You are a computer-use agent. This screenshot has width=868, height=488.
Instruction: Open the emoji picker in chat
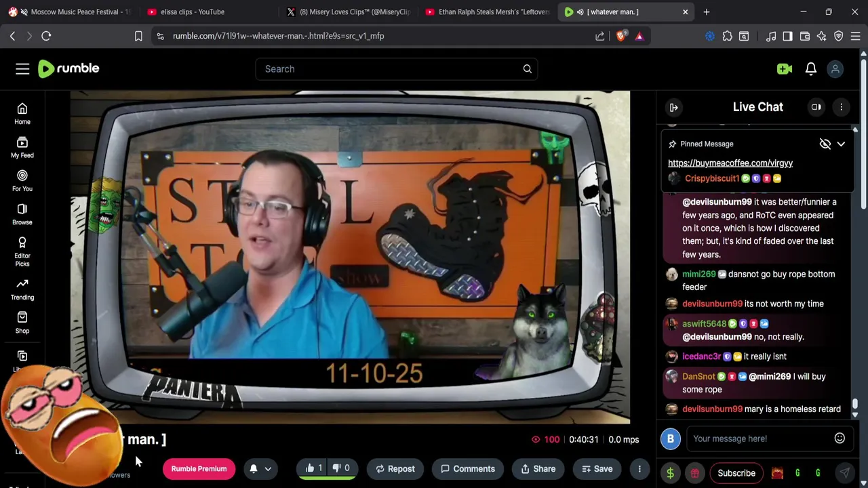[840, 439]
